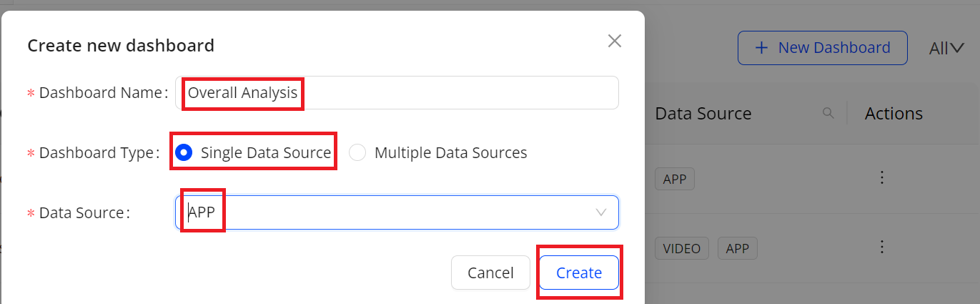This screenshot has width=980, height=304.
Task: Open three-dot actions menu for the APP-only row
Action: pyautogui.click(x=882, y=177)
